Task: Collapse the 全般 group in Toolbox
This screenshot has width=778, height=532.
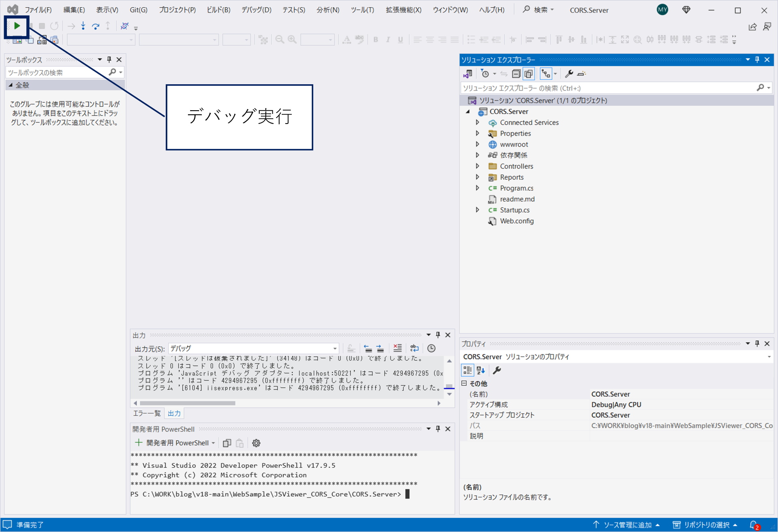Action: pyautogui.click(x=11, y=85)
